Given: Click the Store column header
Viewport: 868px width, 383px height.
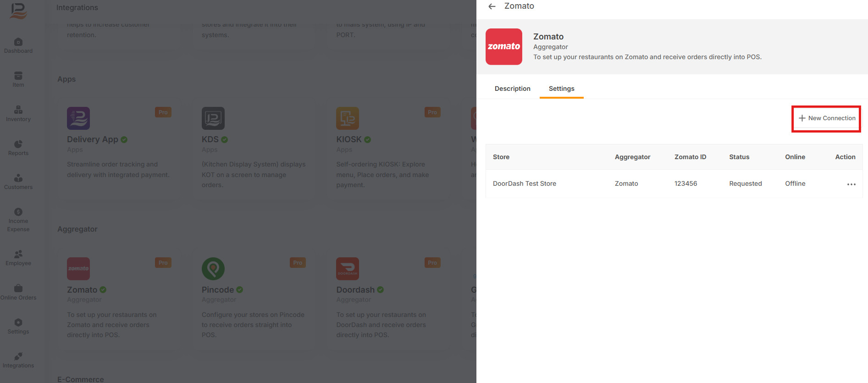Looking at the screenshot, I should tap(501, 157).
